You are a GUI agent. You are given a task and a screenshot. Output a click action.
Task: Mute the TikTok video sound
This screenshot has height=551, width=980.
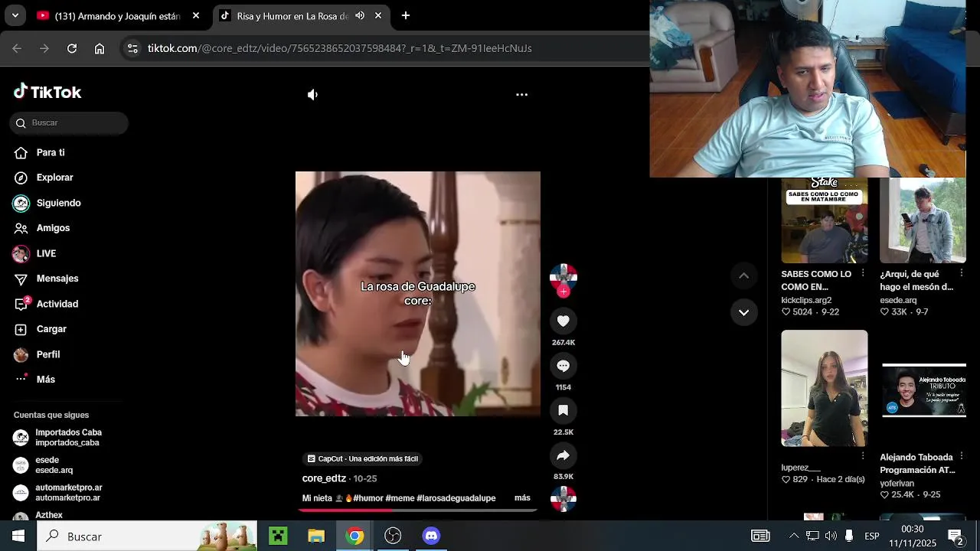(x=312, y=95)
